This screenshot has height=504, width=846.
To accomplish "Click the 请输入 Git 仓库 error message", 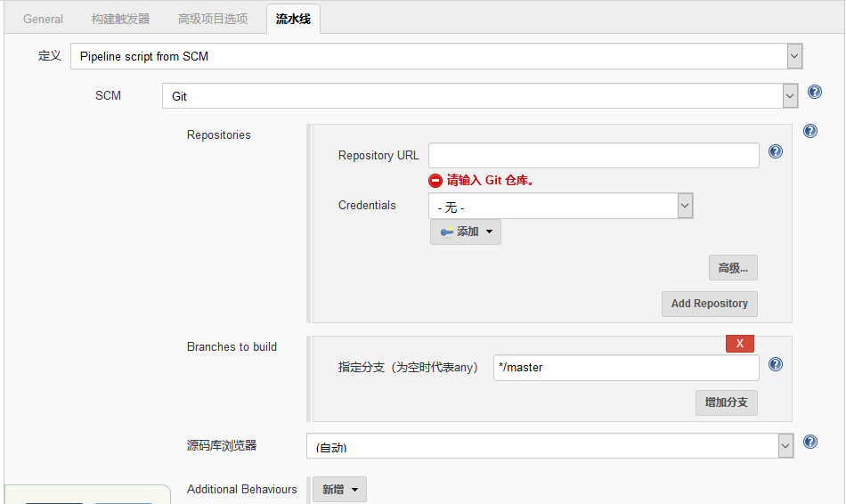I will point(490,180).
